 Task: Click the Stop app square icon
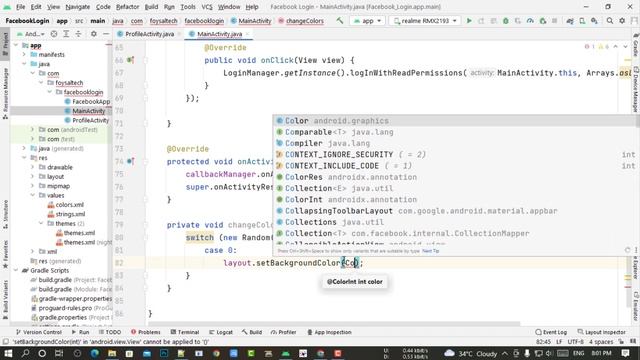click(x=554, y=20)
